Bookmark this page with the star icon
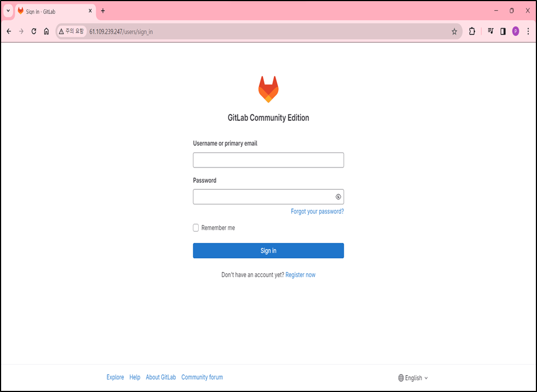This screenshot has height=392, width=537. pyautogui.click(x=454, y=32)
